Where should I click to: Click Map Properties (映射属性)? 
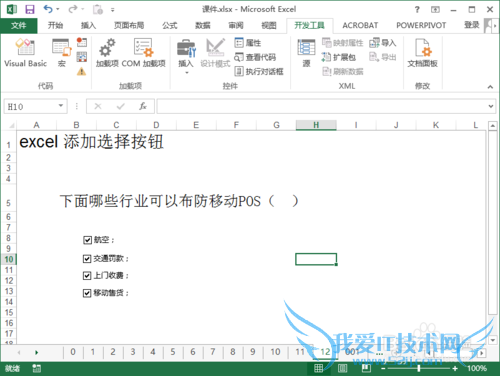coord(342,43)
